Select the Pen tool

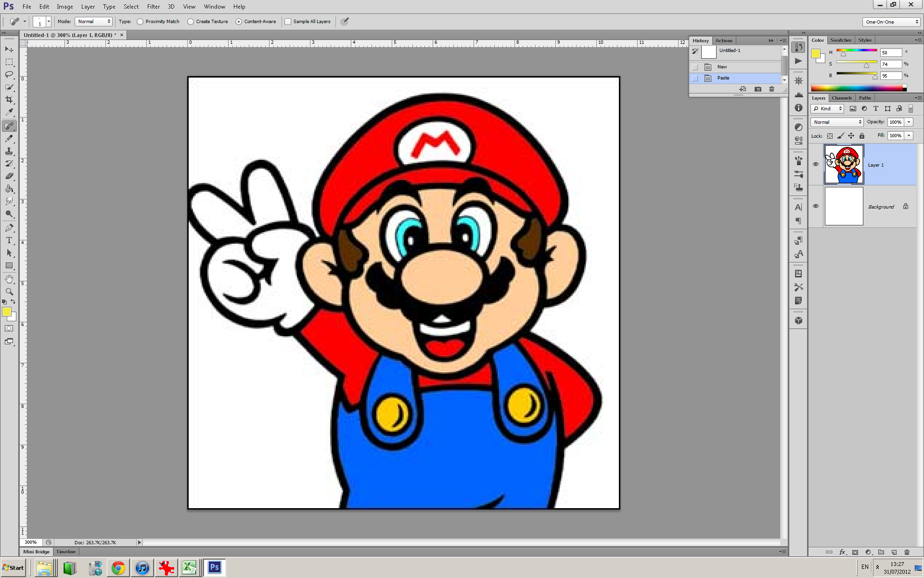[9, 228]
